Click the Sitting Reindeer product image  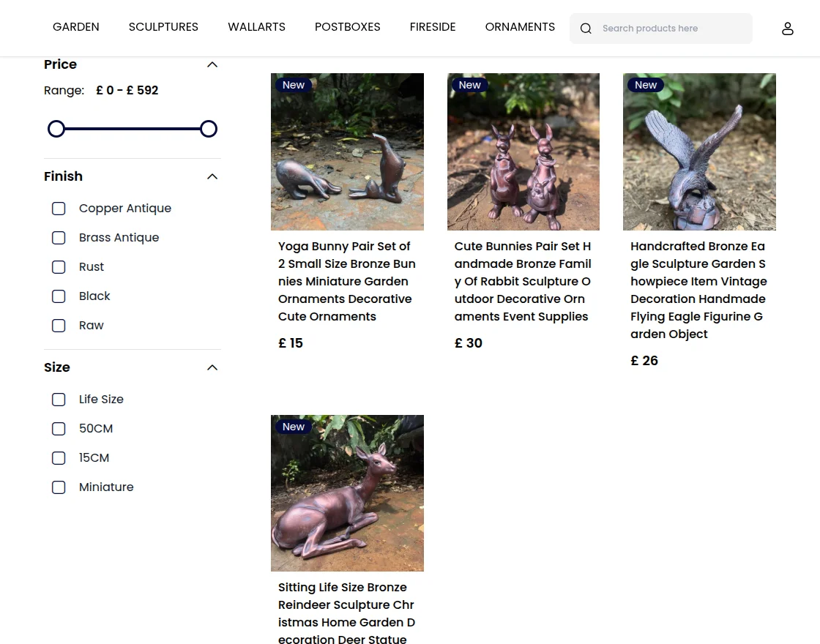tap(347, 493)
